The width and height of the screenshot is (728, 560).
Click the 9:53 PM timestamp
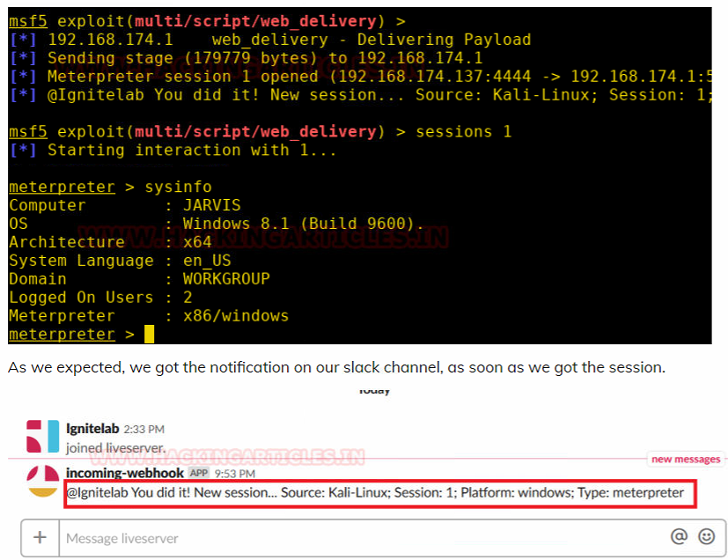pos(234,474)
